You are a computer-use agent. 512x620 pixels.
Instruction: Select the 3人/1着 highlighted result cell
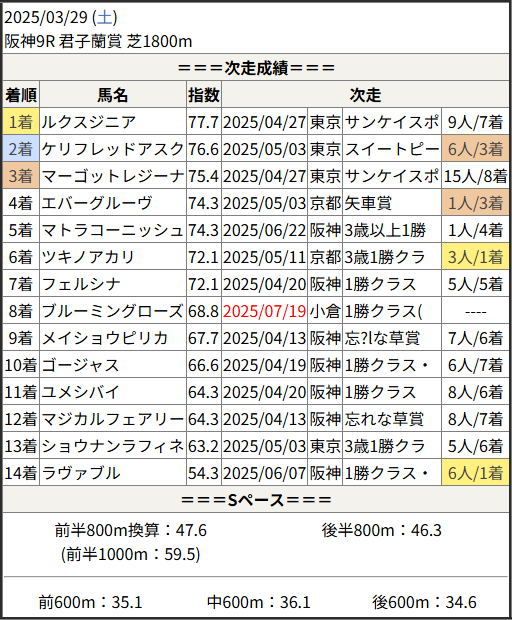coord(475,257)
